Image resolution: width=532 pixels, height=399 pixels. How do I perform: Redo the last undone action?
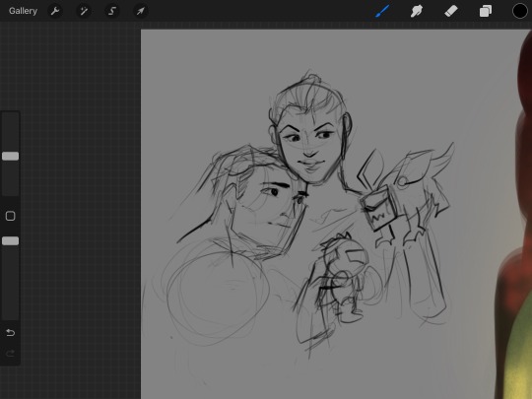pos(11,354)
